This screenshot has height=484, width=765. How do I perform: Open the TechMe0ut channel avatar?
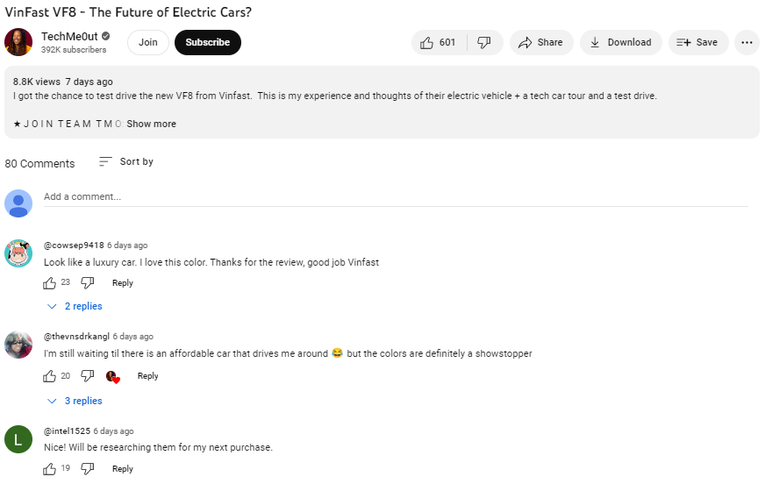click(x=18, y=42)
